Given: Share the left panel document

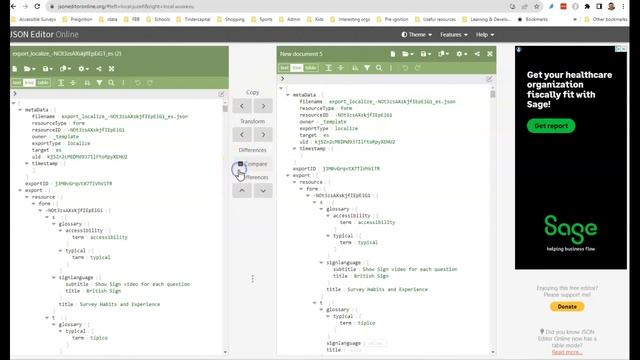Looking at the screenshot, I should pos(99,69).
